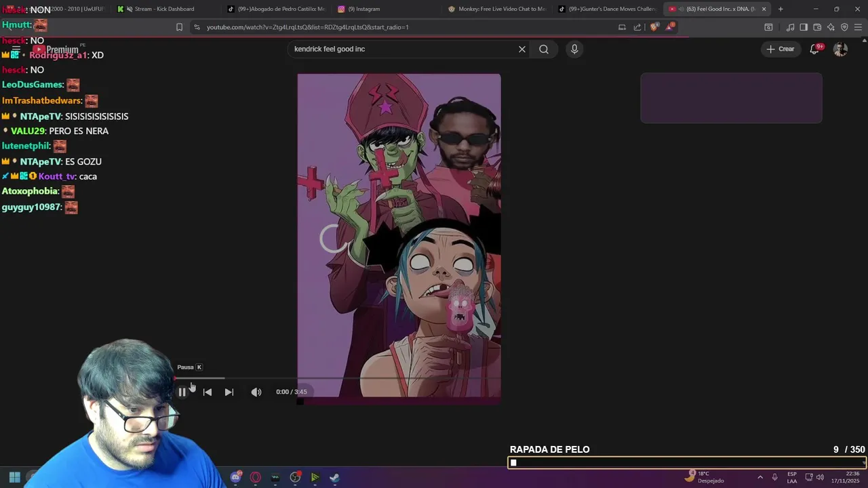Viewport: 868px width, 488px height.
Task: Open the Brave Rewards triangle icon
Action: click(670, 27)
